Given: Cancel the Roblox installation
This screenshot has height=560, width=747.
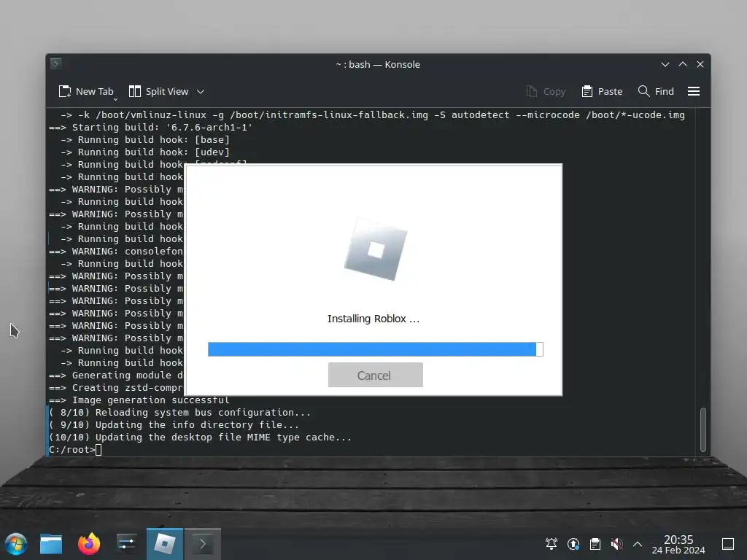Looking at the screenshot, I should (376, 375).
